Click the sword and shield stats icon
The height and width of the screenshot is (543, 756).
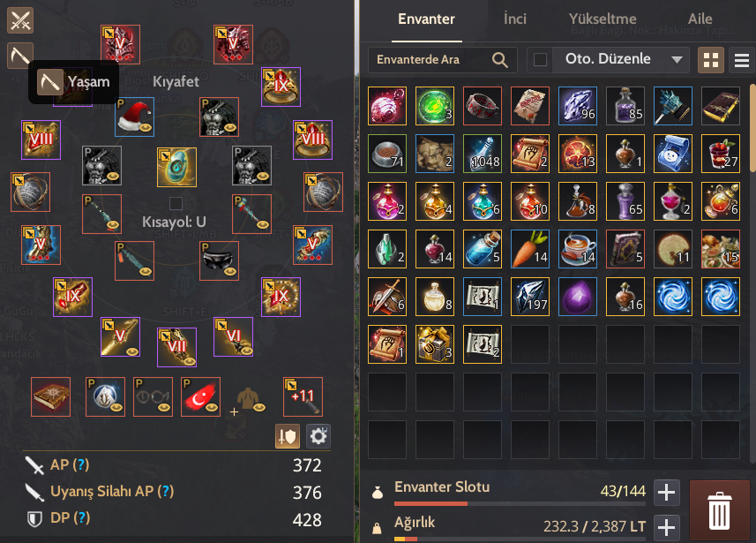point(288,436)
